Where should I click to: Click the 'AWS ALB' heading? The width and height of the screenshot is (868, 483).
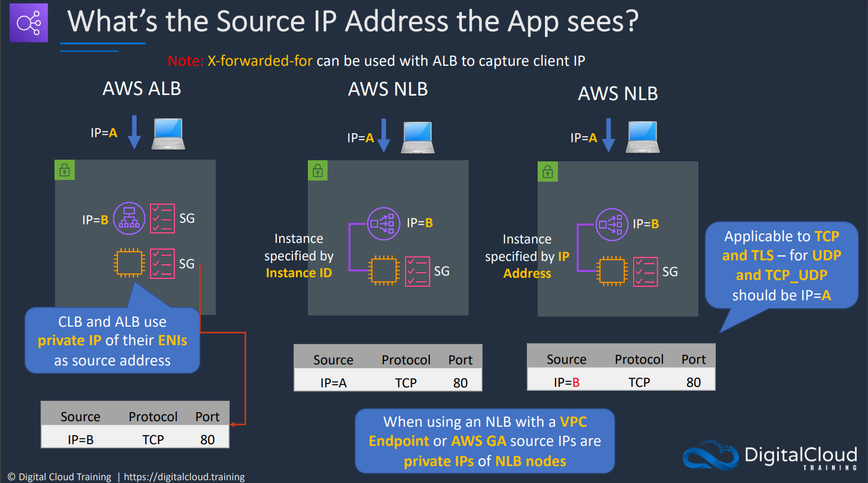[x=142, y=89]
